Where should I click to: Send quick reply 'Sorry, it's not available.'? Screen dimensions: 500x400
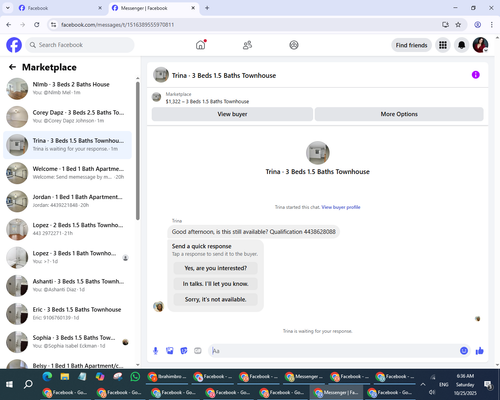click(216, 299)
